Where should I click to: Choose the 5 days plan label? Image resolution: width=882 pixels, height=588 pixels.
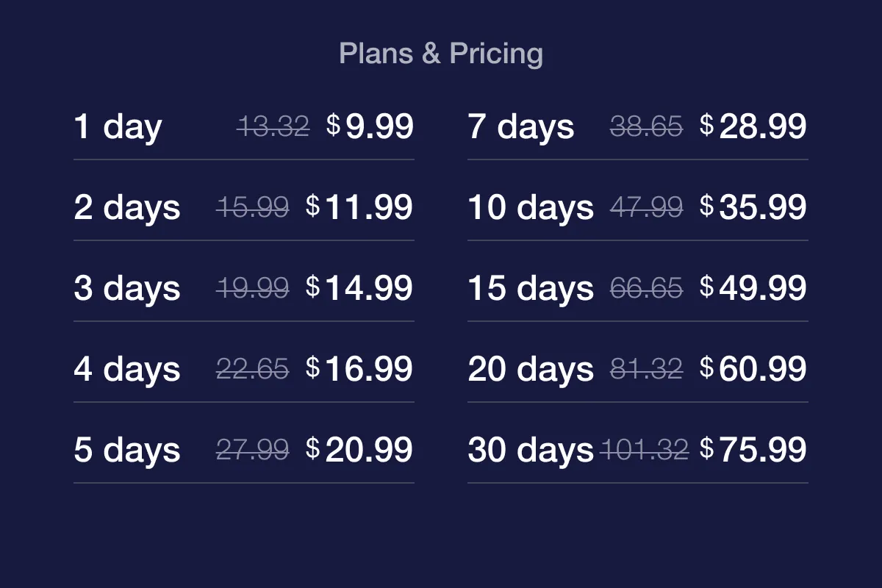pos(126,451)
